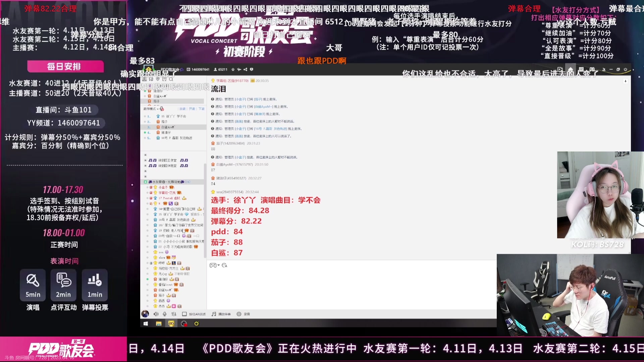Toggle the microphone icon in bottom bar
This screenshot has height=362, width=644.
(x=165, y=314)
